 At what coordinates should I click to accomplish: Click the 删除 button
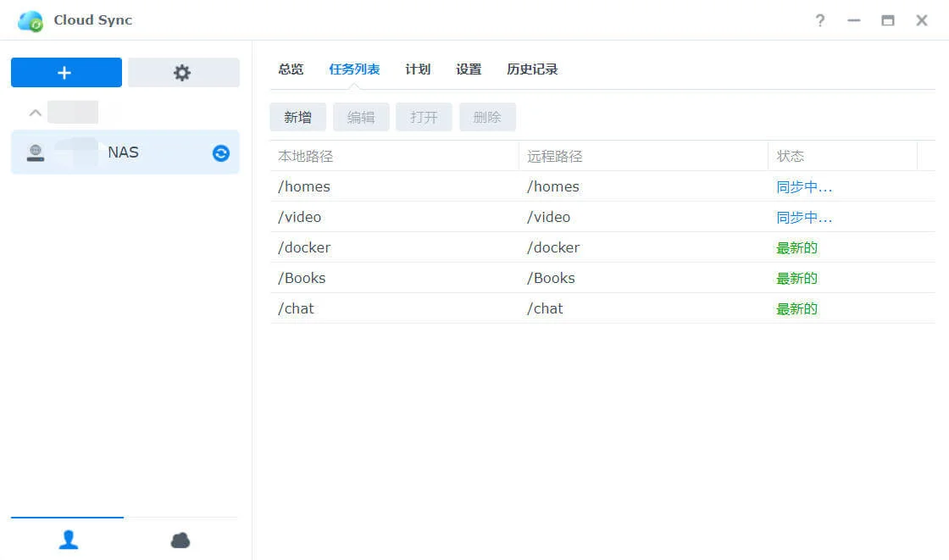(487, 117)
